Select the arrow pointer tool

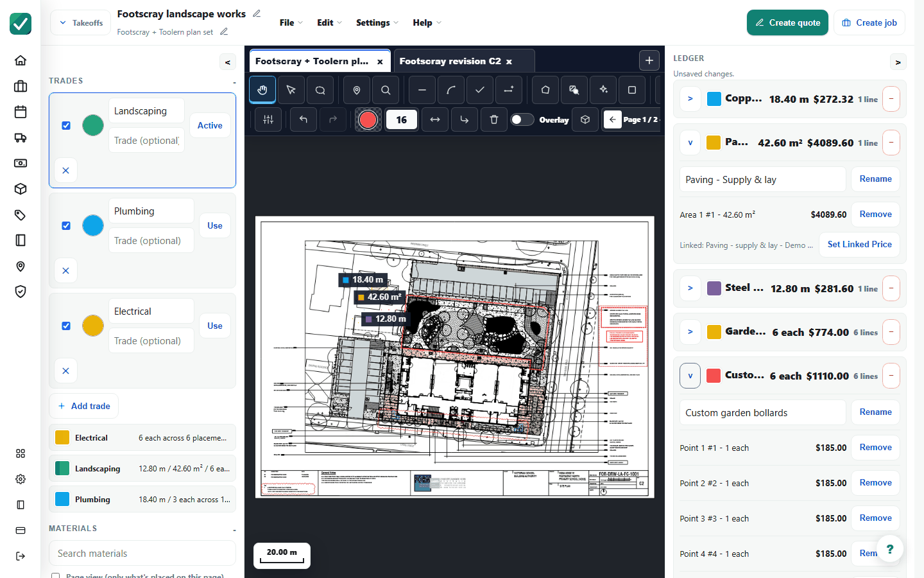(x=291, y=90)
